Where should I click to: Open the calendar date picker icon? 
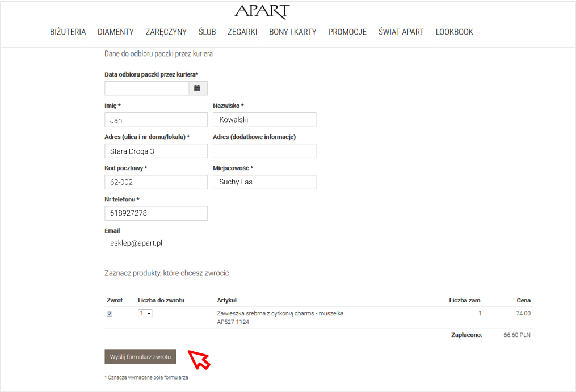point(197,88)
